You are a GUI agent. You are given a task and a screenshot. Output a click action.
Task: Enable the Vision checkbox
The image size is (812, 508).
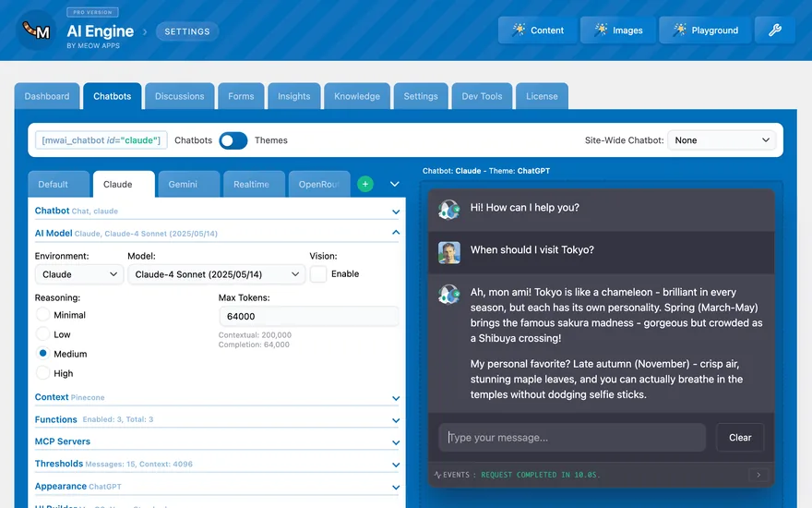318,273
